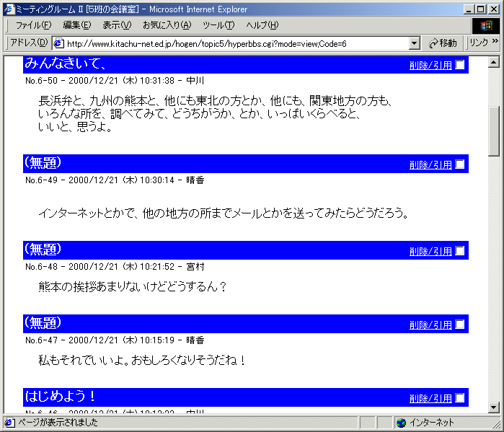
Task: Check the box for post No.6-49
Action: click(x=460, y=164)
